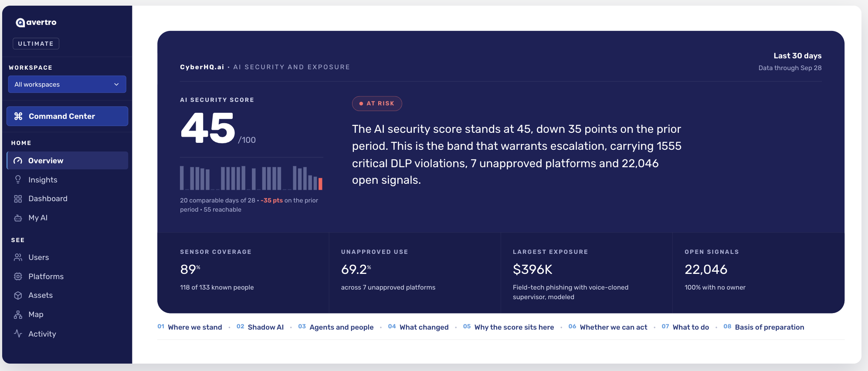
Task: Click the AT RISK status pill
Action: pyautogui.click(x=377, y=103)
